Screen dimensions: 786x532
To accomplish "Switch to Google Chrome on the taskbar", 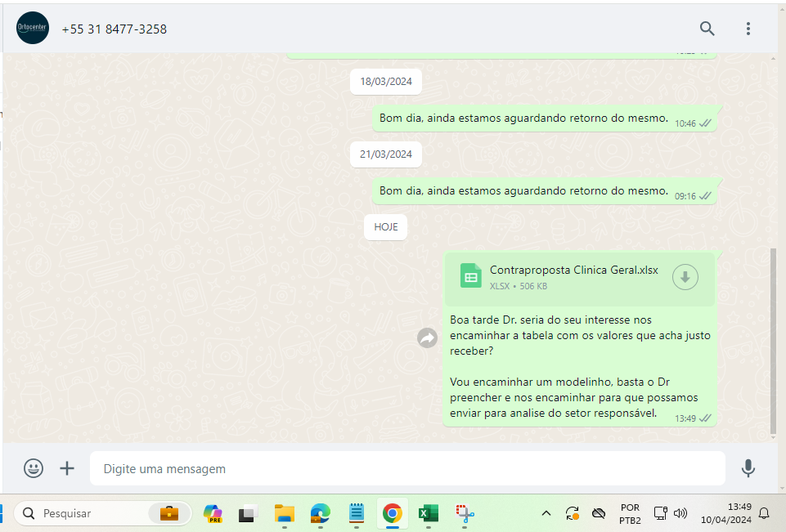I will (x=392, y=513).
